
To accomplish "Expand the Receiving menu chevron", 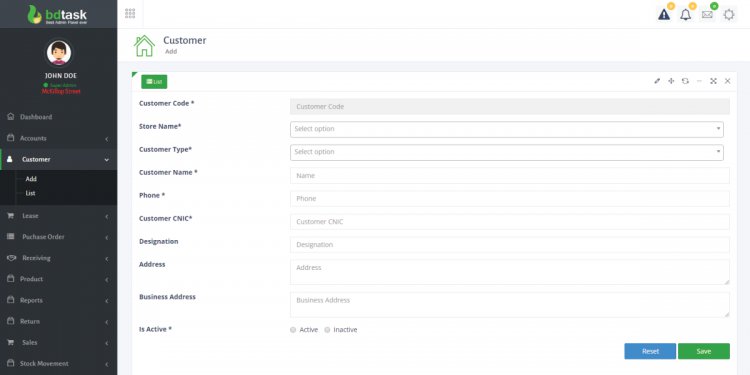I will pos(106,259).
